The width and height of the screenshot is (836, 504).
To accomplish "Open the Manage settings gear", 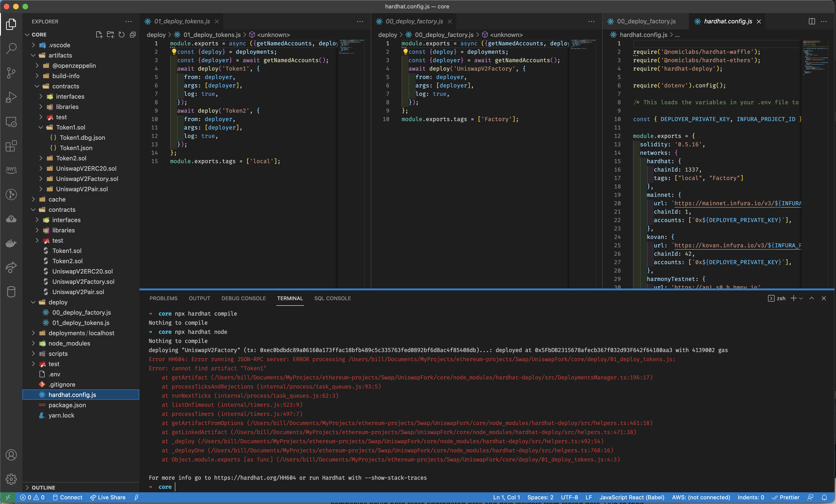I will 11,479.
